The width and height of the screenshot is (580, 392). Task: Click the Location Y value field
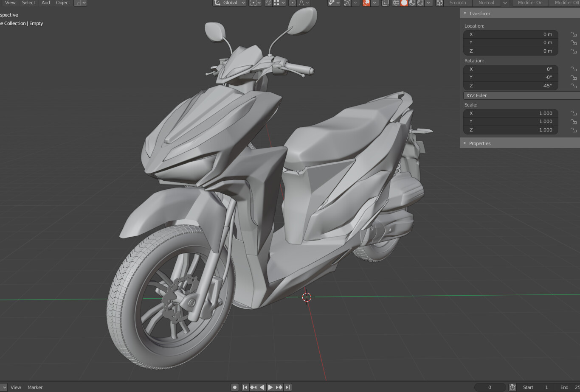pyautogui.click(x=511, y=42)
